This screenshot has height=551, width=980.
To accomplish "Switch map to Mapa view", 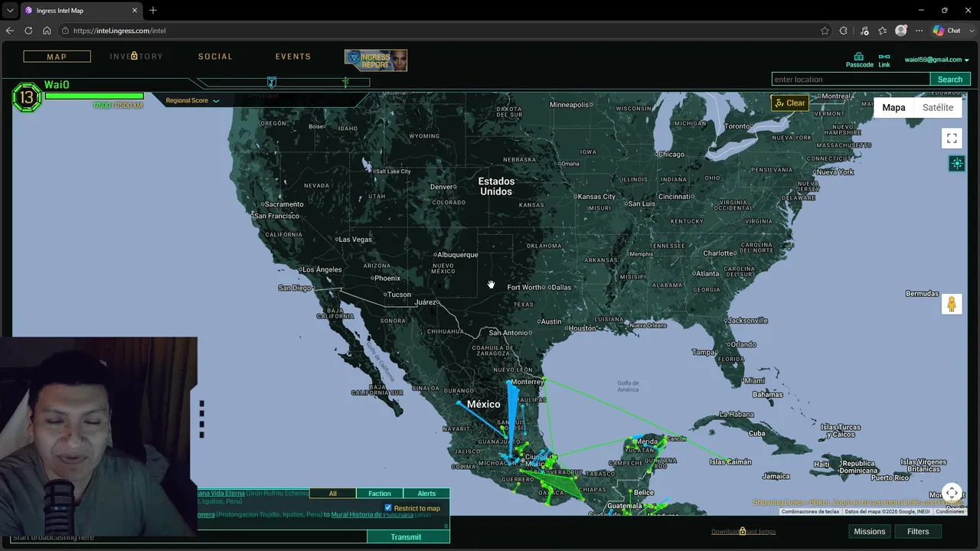I will coord(893,108).
